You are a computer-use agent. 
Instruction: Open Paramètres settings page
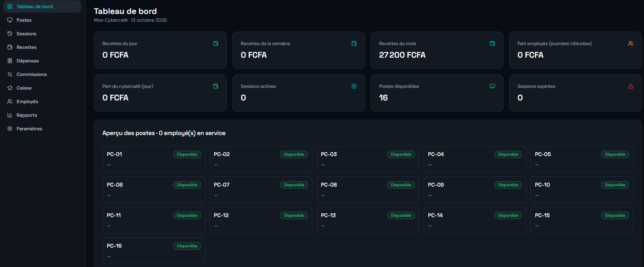pos(42,129)
